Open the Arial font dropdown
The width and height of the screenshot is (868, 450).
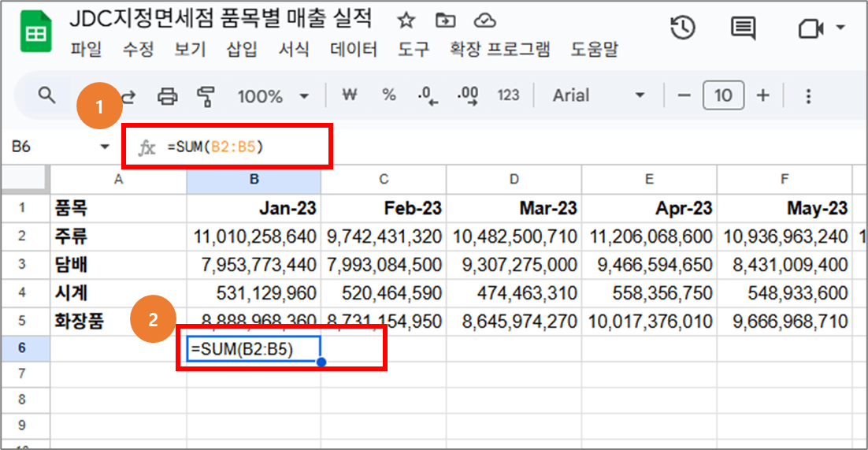(x=599, y=96)
